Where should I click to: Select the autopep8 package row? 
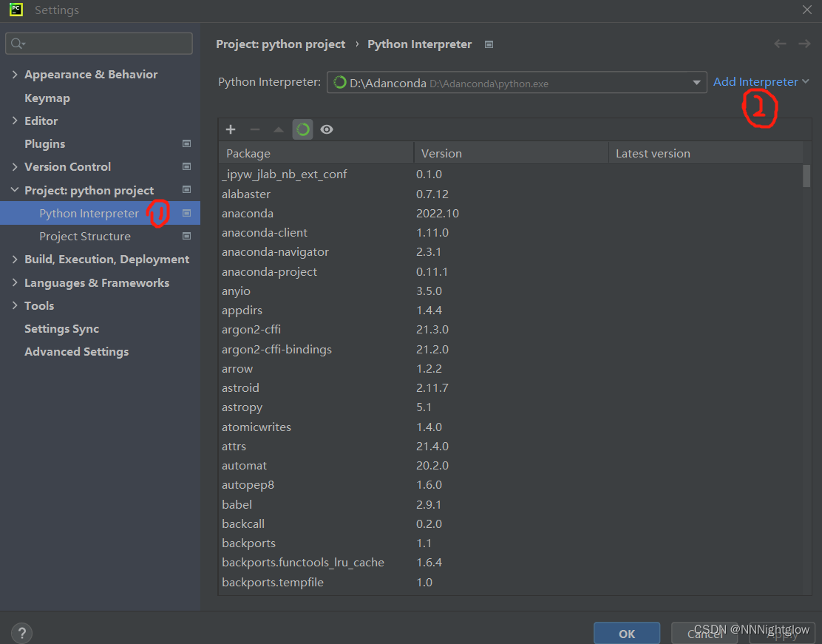pyautogui.click(x=511, y=484)
